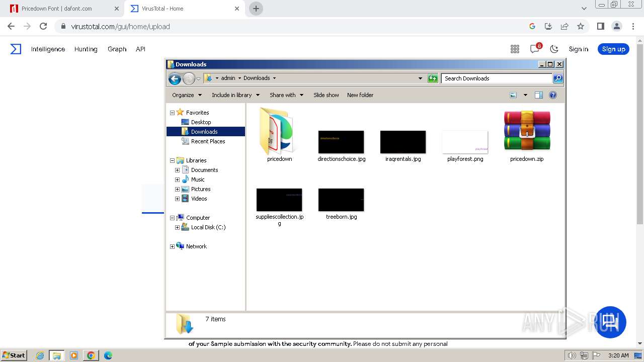Select suppliescollection.jpg thumbnail
The height and width of the screenshot is (362, 644).
point(279,200)
